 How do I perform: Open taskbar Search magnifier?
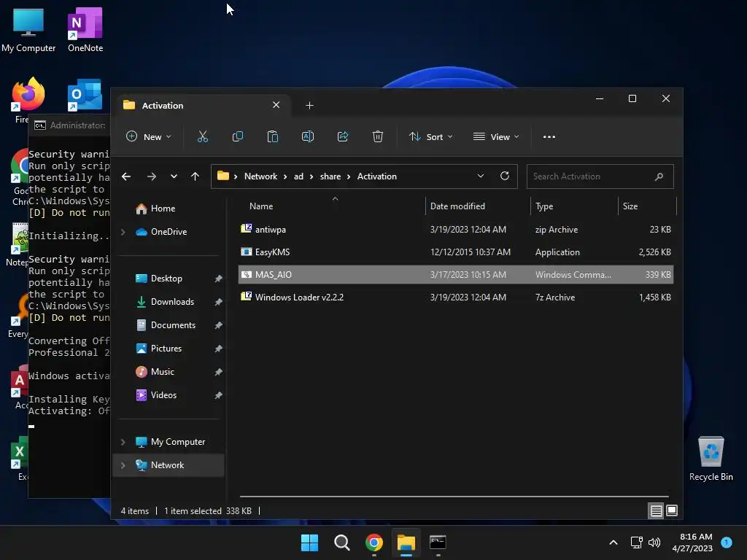[341, 542]
